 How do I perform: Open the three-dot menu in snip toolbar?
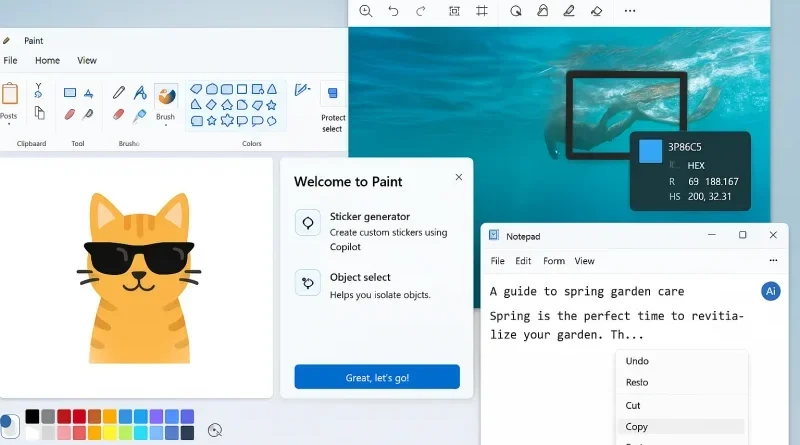(630, 11)
